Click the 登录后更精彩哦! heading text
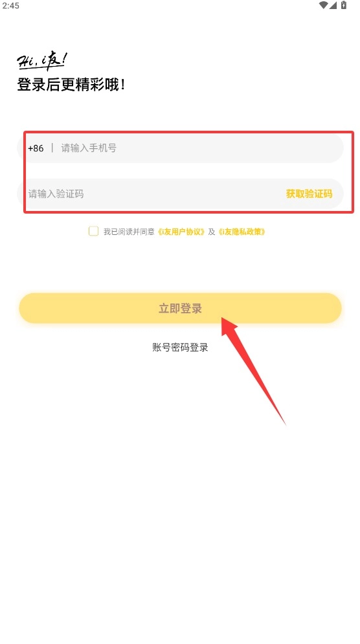 click(x=71, y=85)
